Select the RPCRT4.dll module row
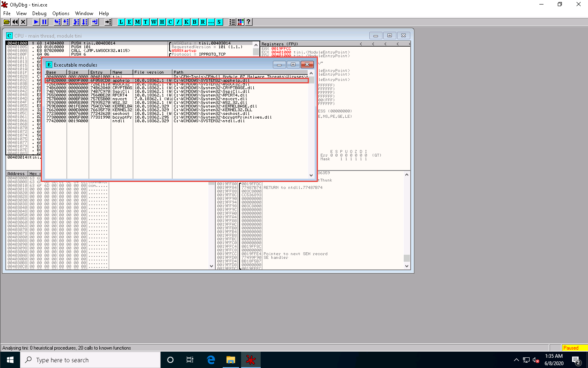 177,95
